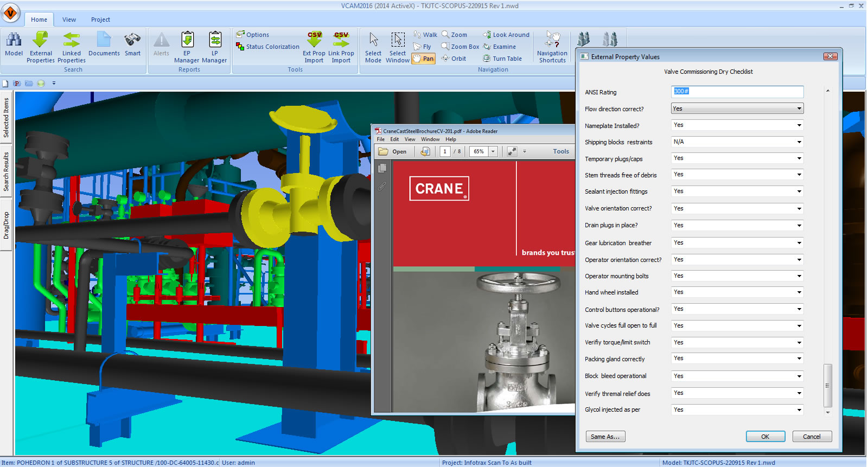Toggle the Pan navigation mode
This screenshot has width=868, height=467.
click(423, 59)
